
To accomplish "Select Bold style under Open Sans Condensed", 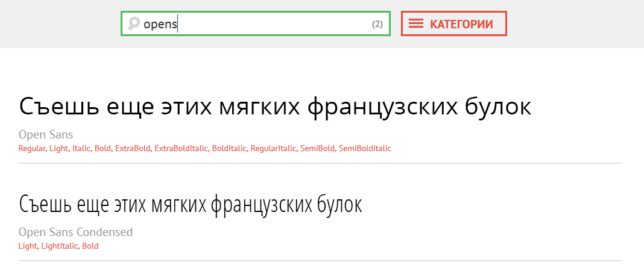I will pyautogui.click(x=90, y=246).
